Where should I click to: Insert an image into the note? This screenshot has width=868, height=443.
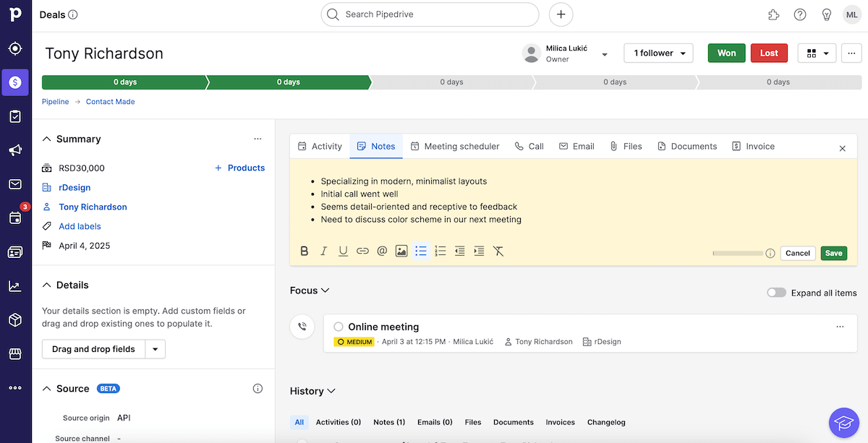401,251
